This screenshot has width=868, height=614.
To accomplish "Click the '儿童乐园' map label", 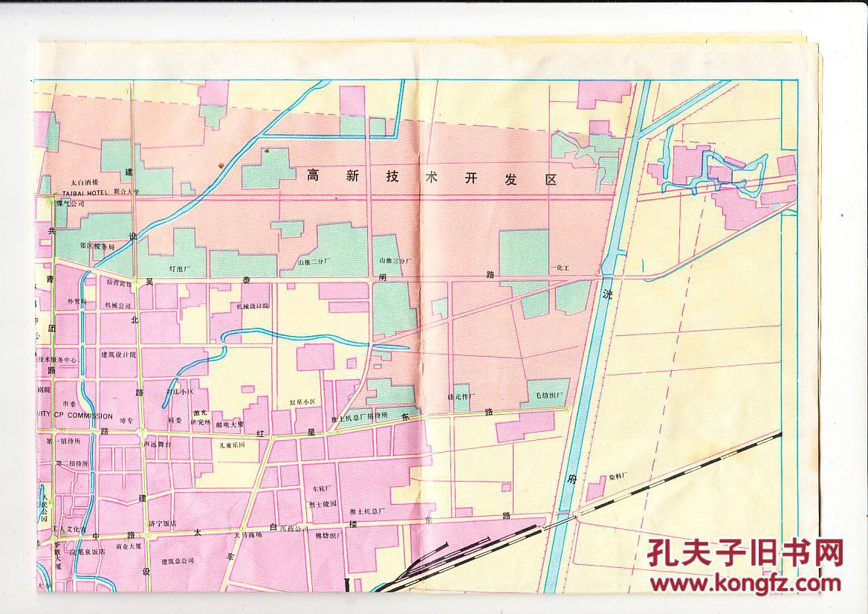I will coord(231,445).
